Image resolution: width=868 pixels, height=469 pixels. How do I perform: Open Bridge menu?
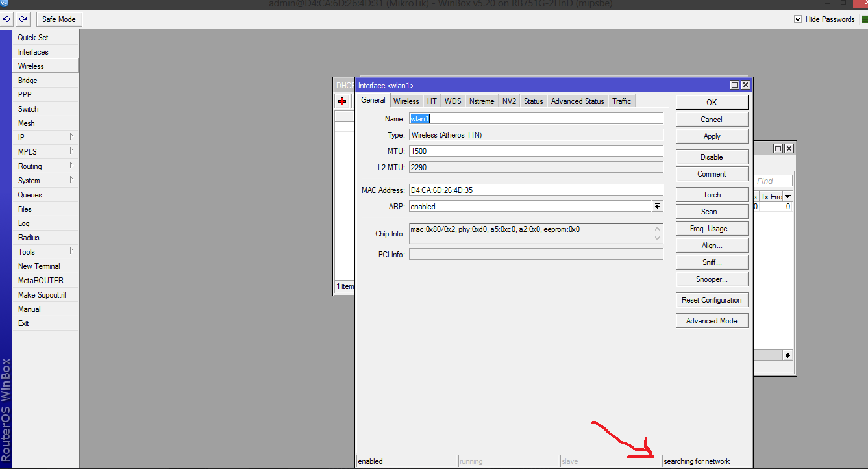click(45, 81)
